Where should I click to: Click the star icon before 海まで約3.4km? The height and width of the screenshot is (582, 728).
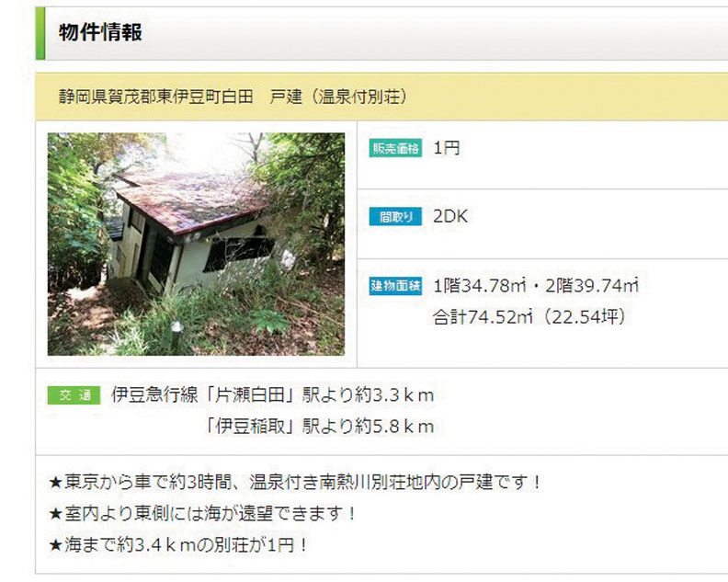pos(56,545)
